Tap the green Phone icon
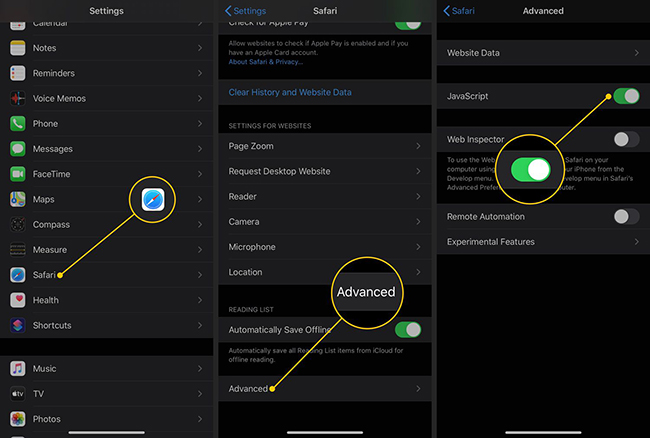 [17, 123]
